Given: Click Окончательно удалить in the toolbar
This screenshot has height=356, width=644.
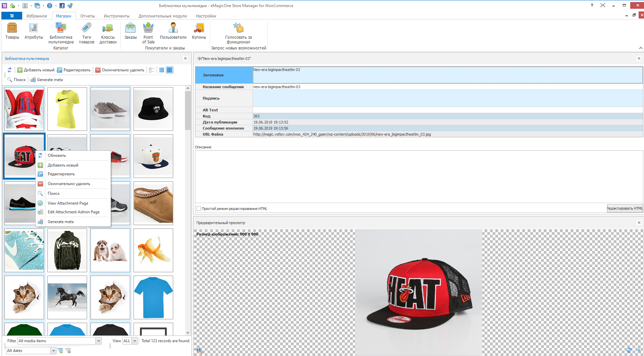Looking at the screenshot, I should 120,70.
